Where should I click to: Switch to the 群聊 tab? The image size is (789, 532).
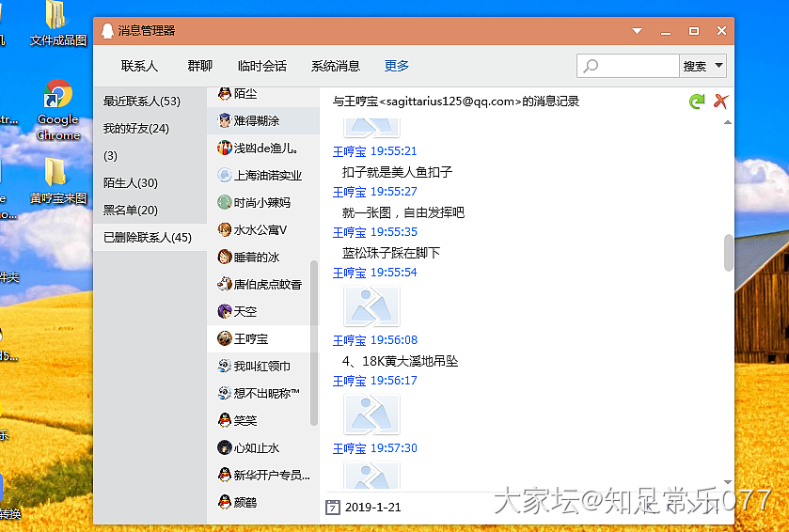pos(199,66)
